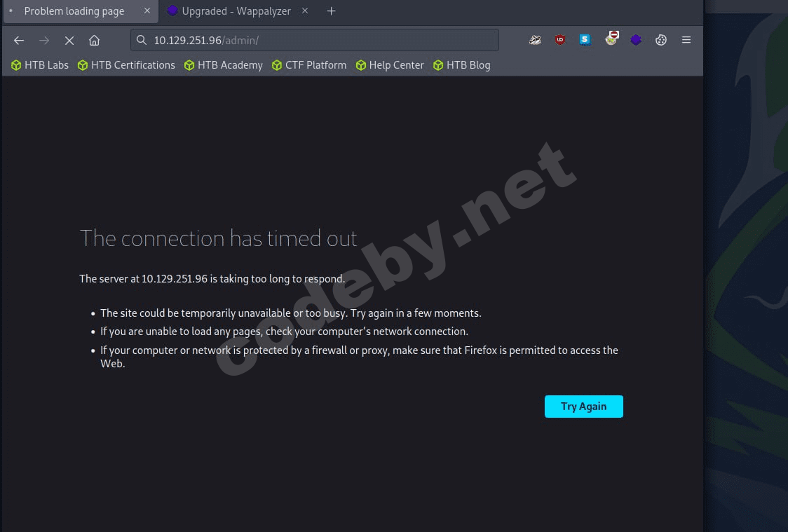788x532 pixels.
Task: Click the Try Again button
Action: click(x=583, y=407)
